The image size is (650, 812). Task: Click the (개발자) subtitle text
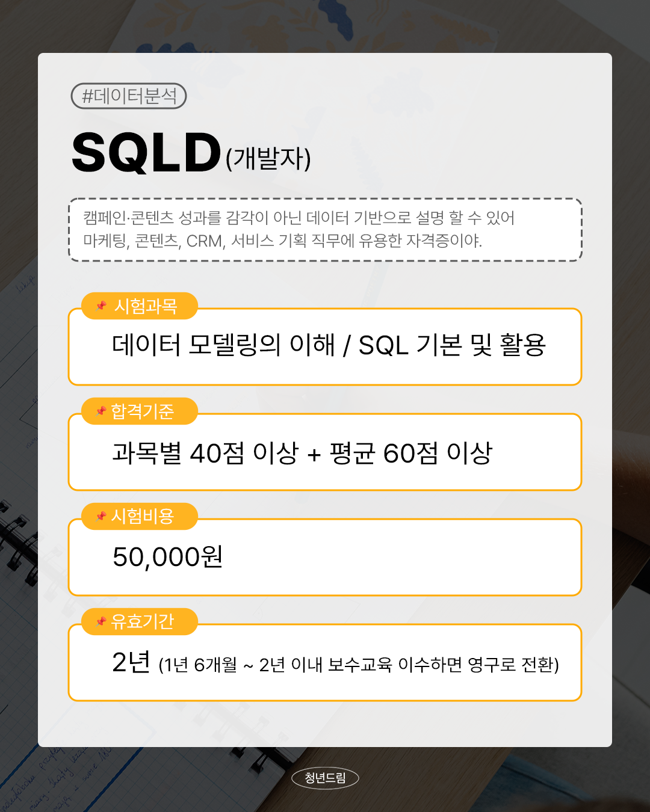click(x=268, y=158)
